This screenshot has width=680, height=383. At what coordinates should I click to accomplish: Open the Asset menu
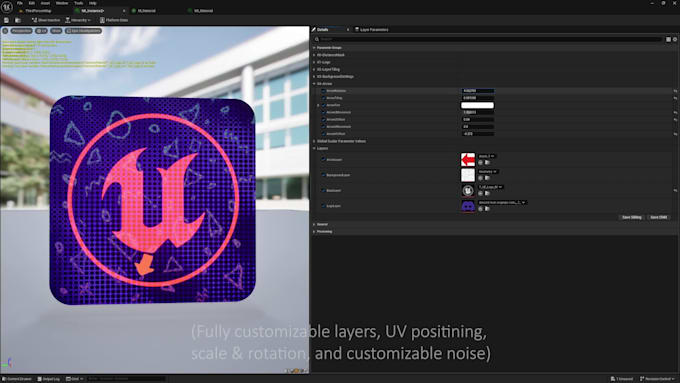[x=45, y=3]
